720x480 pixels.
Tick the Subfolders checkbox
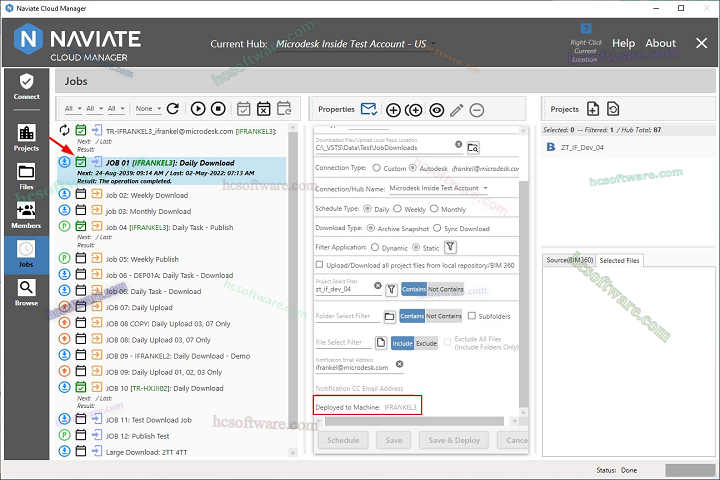(472, 316)
